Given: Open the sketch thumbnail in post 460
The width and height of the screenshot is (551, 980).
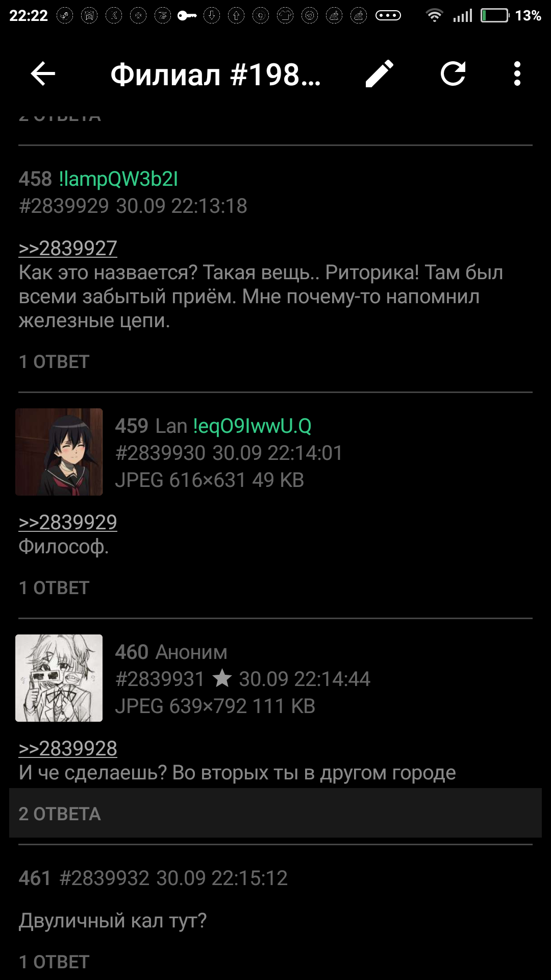Looking at the screenshot, I should (59, 678).
